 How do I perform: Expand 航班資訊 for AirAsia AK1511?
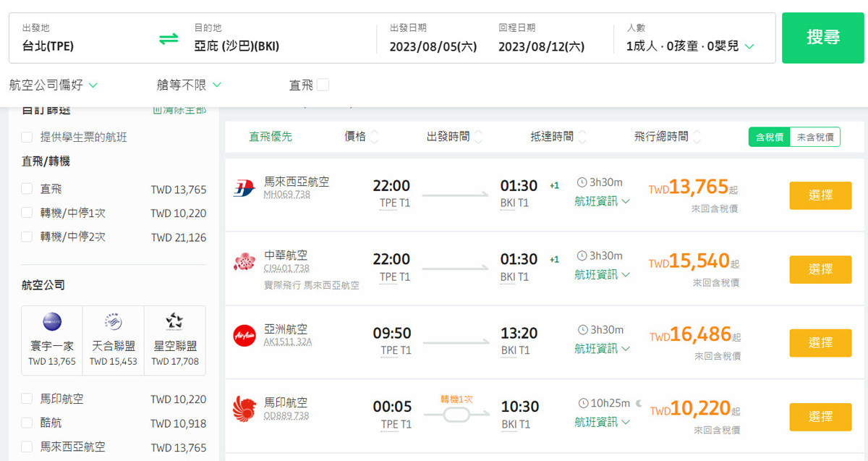point(603,348)
